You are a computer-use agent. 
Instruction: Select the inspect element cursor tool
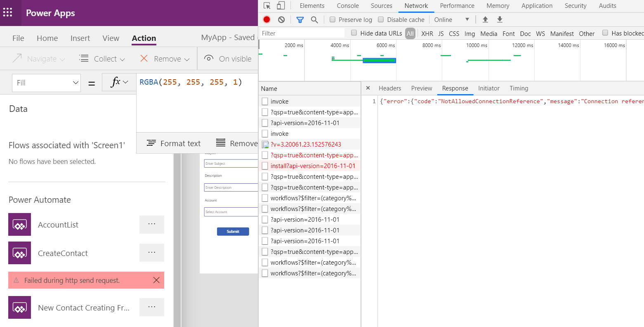[268, 5]
